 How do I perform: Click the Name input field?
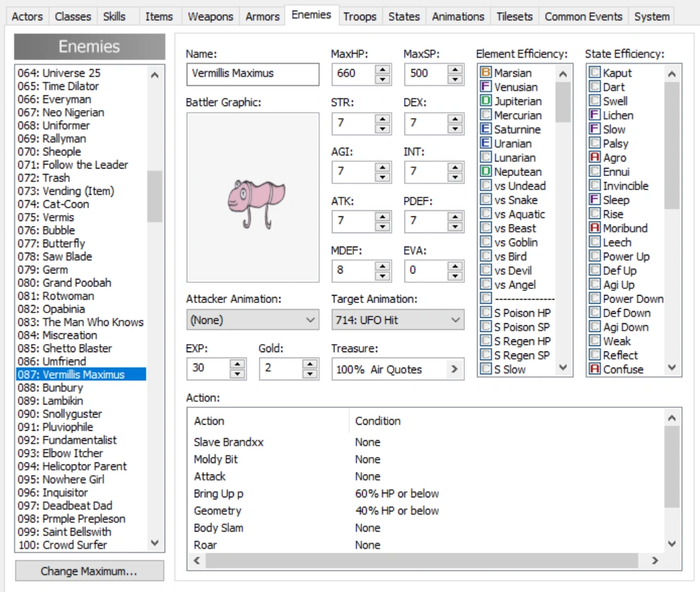click(253, 74)
